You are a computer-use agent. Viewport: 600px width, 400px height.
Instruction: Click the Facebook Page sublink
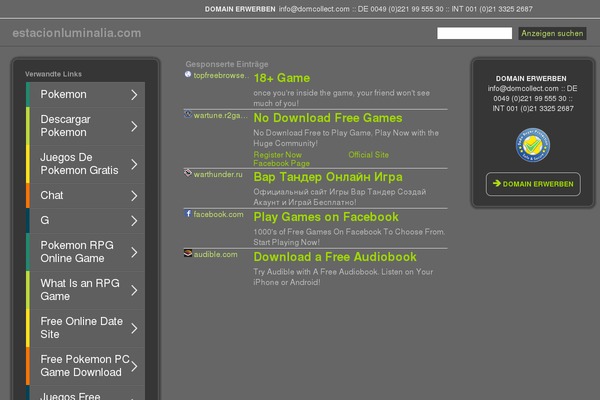pos(282,163)
